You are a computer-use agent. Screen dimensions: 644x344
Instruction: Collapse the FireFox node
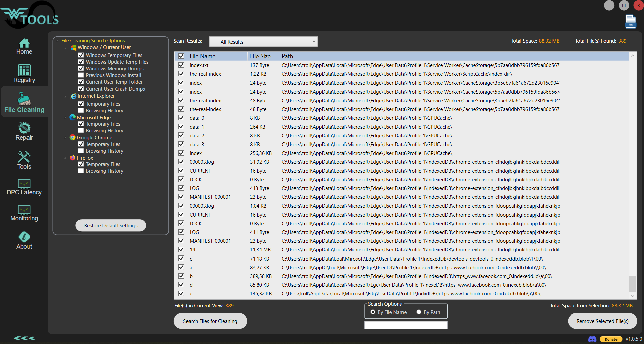click(x=65, y=158)
